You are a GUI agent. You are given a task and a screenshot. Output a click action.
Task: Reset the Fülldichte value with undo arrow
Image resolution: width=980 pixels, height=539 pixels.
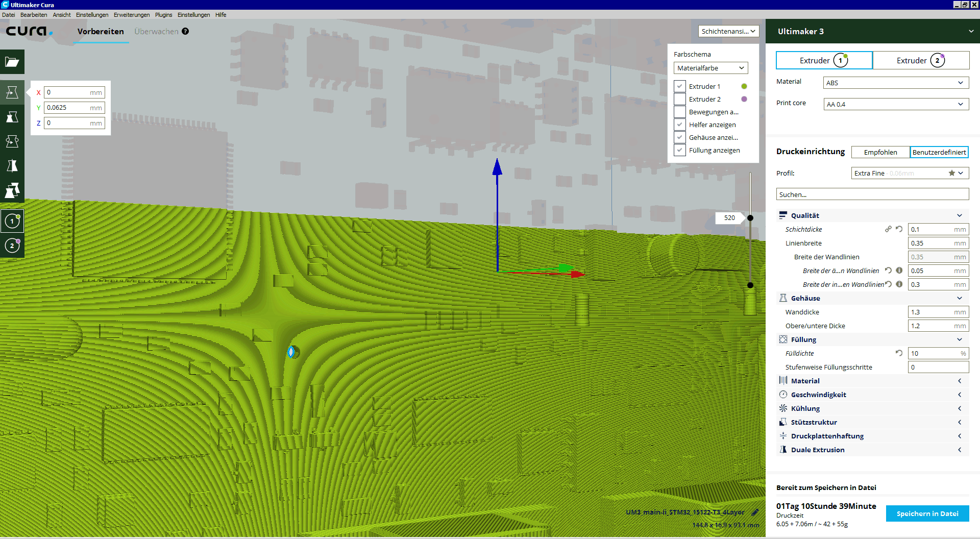tap(899, 353)
